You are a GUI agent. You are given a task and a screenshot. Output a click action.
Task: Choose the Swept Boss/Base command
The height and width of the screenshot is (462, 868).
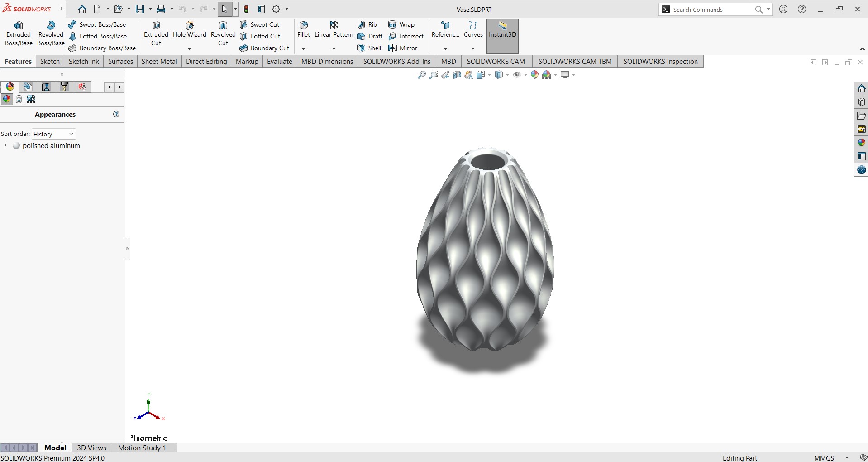pos(97,24)
